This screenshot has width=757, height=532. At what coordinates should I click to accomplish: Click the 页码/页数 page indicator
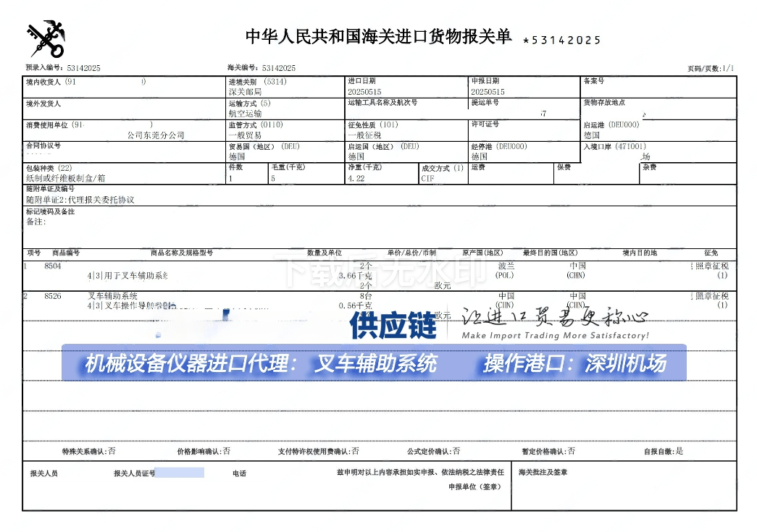710,68
